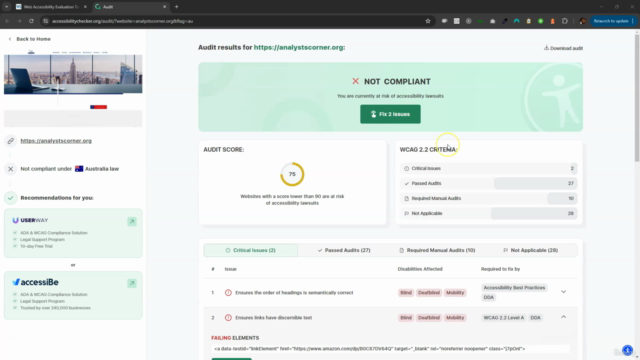Click Back to Home link
This screenshot has width=640, height=360.
(x=30, y=39)
